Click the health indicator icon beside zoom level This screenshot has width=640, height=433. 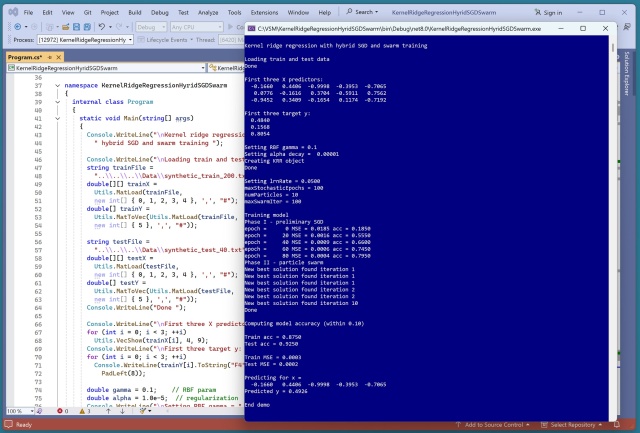point(40,411)
